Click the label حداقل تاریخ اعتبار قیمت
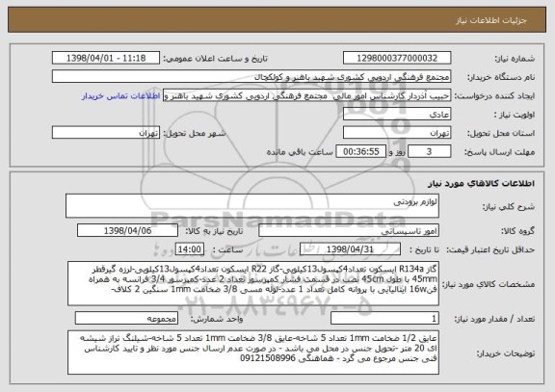The image size is (555, 392). pyautogui.click(x=490, y=249)
